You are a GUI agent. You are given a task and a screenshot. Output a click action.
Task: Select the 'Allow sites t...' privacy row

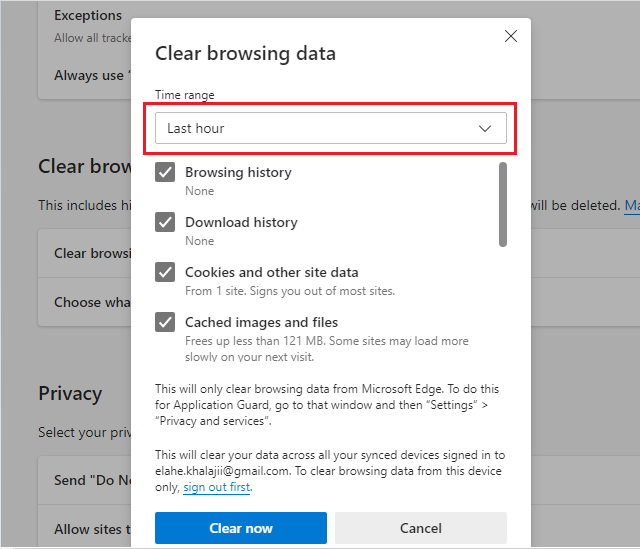pos(92,529)
